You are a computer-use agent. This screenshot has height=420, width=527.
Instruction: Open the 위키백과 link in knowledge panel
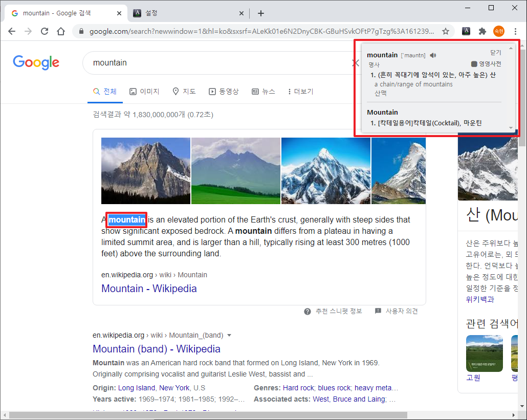pyautogui.click(x=480, y=299)
